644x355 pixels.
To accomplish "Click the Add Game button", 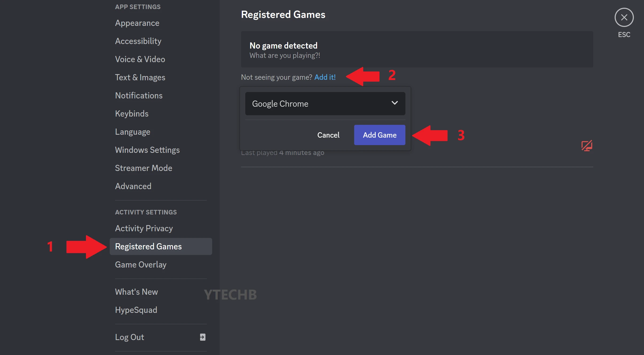I will click(x=379, y=135).
